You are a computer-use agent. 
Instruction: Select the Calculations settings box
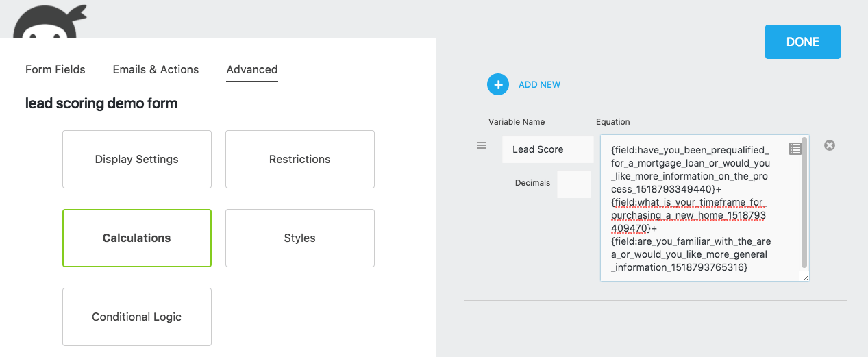[137, 238]
